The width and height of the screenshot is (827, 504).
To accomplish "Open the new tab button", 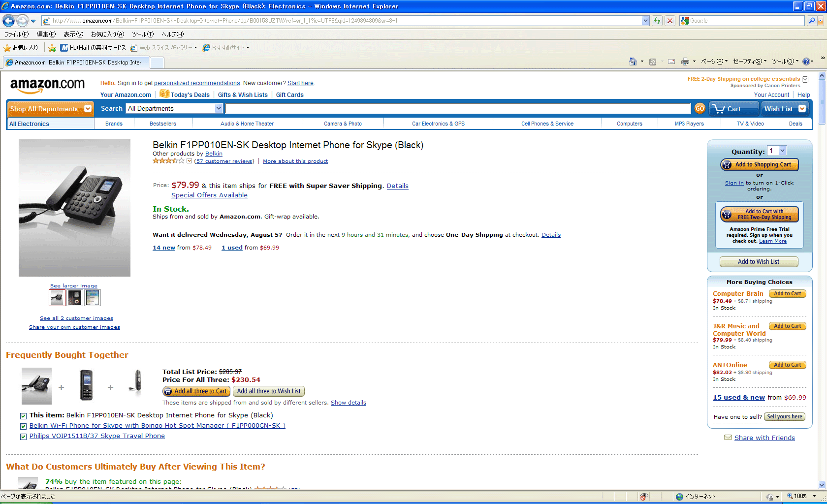I will [157, 63].
